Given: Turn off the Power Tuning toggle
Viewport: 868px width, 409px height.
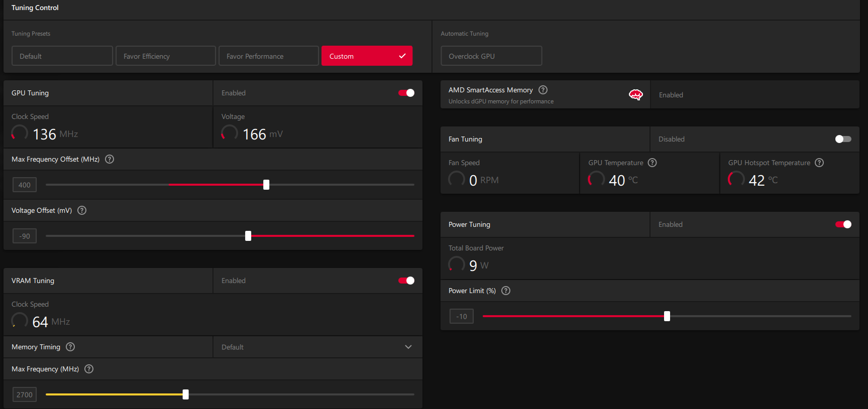Looking at the screenshot, I should pyautogui.click(x=843, y=224).
